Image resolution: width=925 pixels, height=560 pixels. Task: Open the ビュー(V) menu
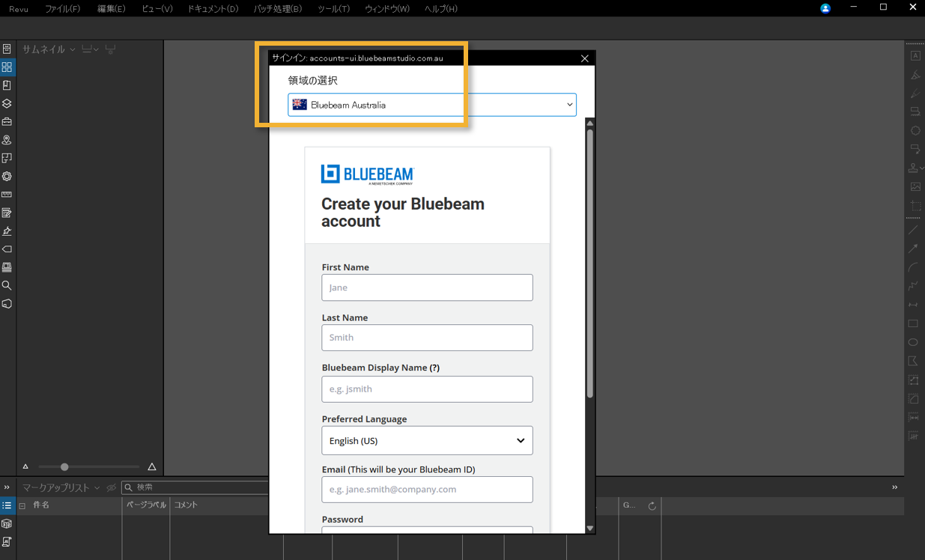pos(157,9)
